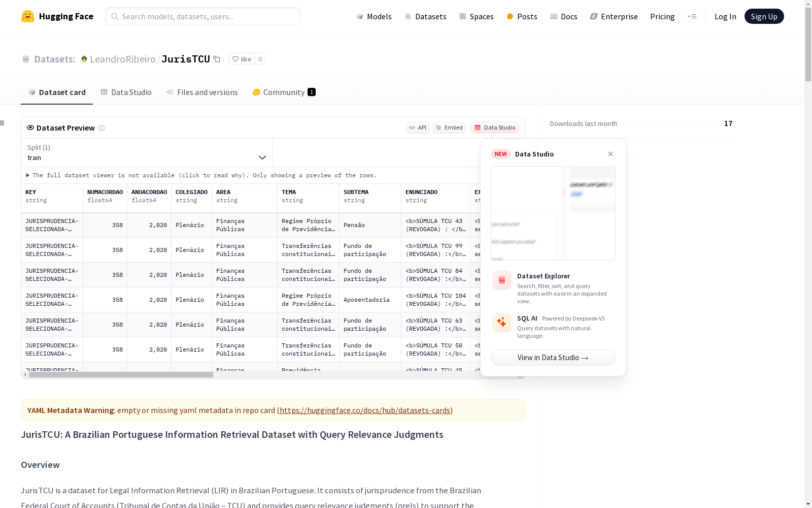Image resolution: width=812 pixels, height=508 pixels.
Task: Click the horizontal table scrollbar thumb
Action: point(121,375)
